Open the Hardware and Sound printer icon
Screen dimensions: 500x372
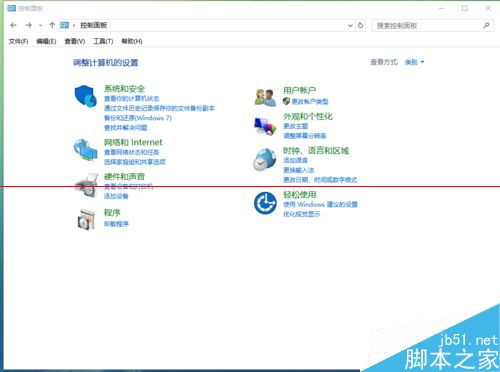click(x=86, y=185)
